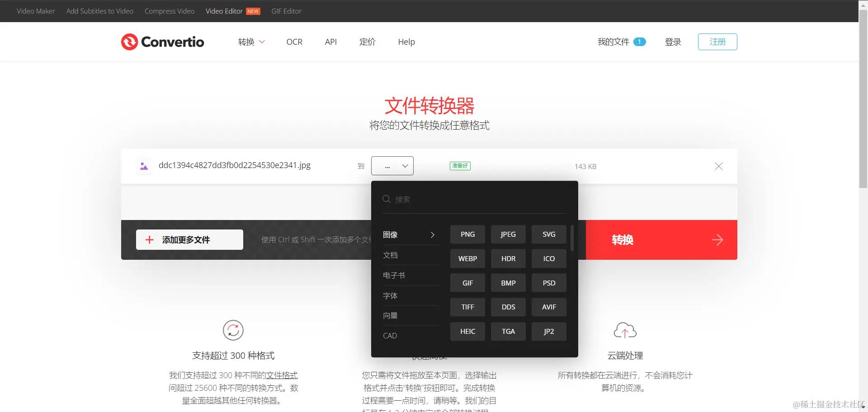
Task: Click the 登录 login link
Action: [673, 42]
